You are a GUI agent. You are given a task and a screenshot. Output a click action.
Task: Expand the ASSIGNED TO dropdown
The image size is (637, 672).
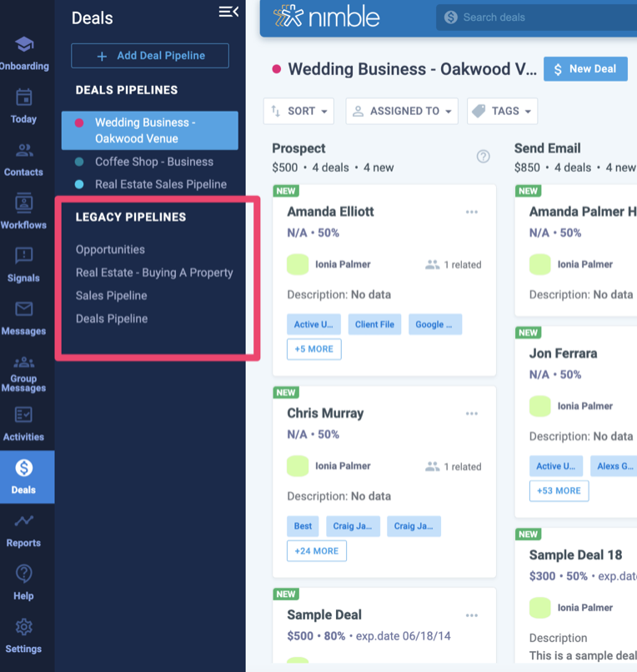pos(402,111)
